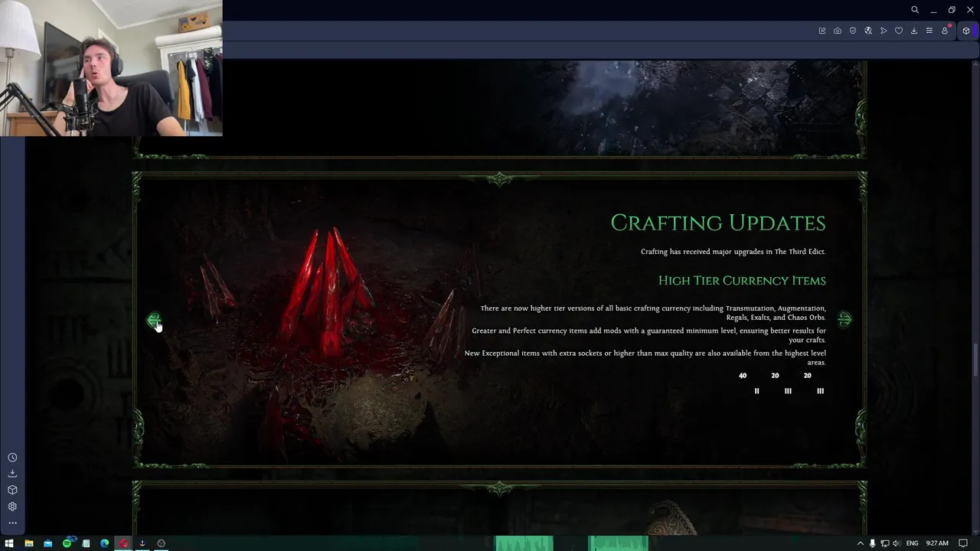Image resolution: width=980 pixels, height=551 pixels.
Task: Click the "High Tier Currency Items" subheading
Action: click(742, 281)
